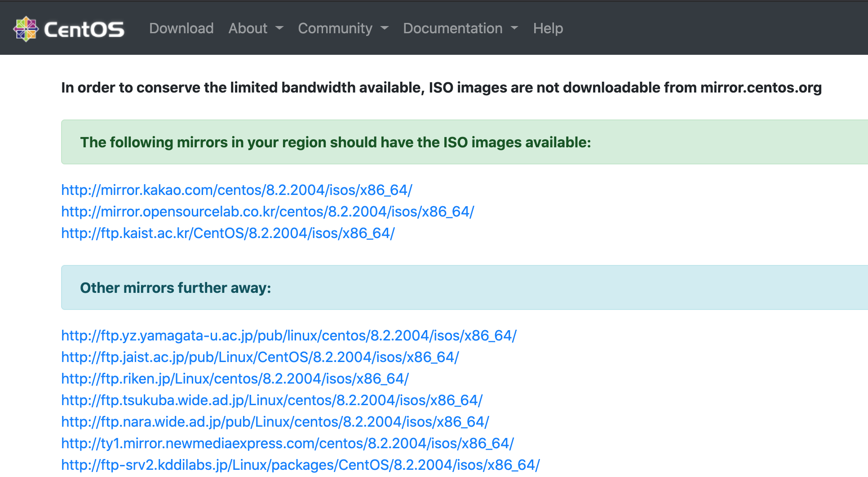Screen dimensions: 868x477
Task: Click the bandwidth notice heading text
Action: pos(442,88)
